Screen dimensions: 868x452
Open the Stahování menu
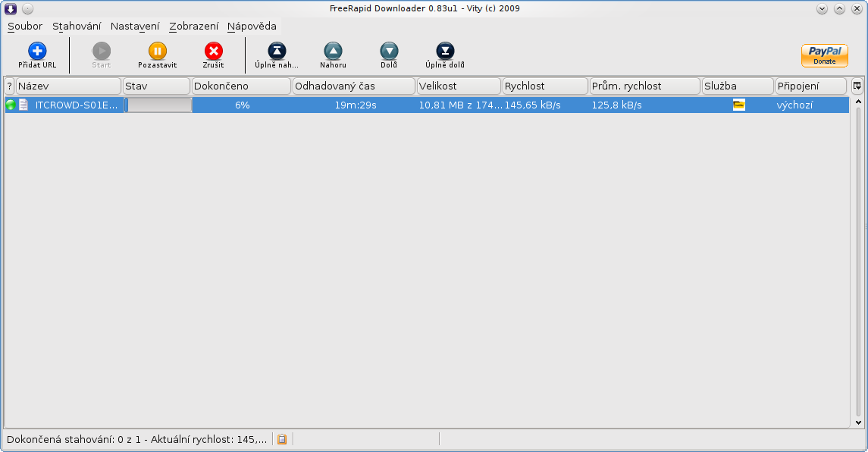(77, 26)
